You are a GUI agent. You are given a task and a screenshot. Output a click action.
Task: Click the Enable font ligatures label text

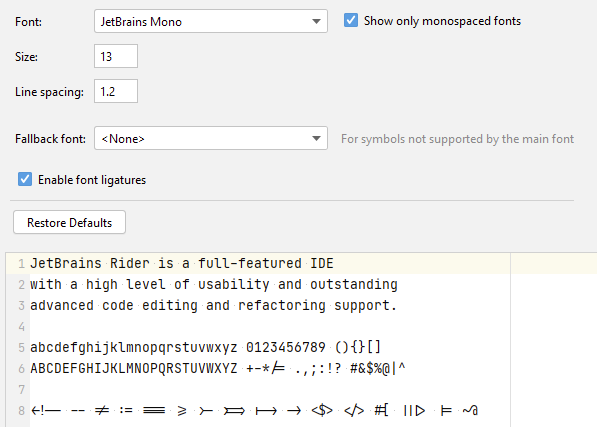92,180
